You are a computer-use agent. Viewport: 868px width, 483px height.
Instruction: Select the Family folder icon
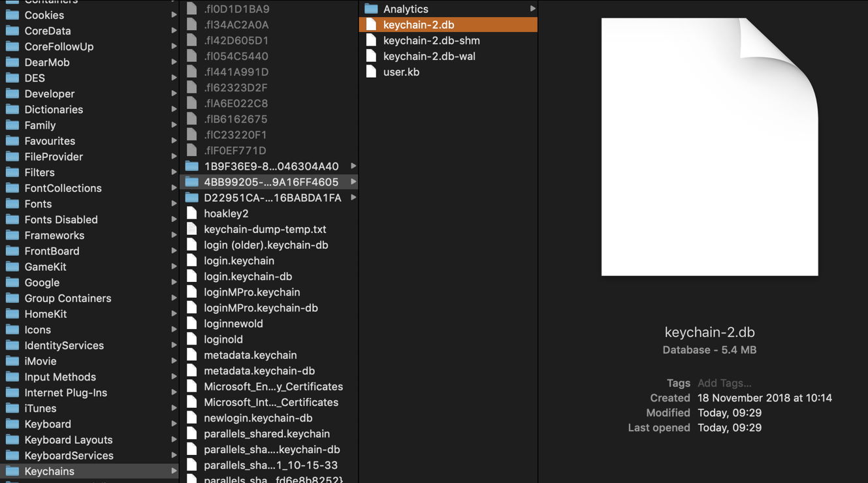[x=12, y=125]
